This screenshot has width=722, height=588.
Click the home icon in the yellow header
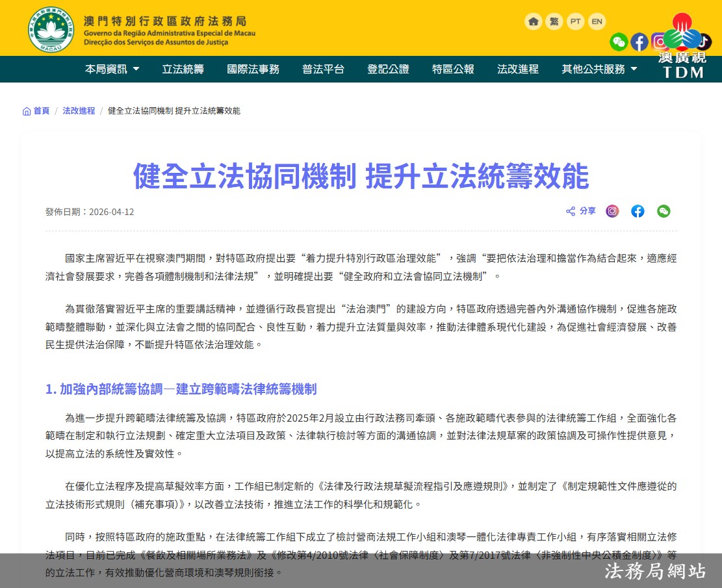(533, 21)
